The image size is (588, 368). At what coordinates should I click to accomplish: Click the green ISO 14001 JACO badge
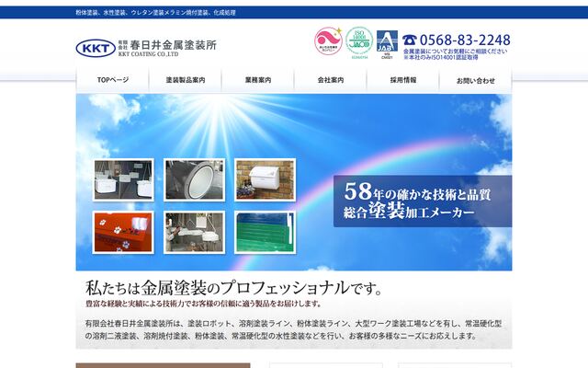pyautogui.click(x=359, y=42)
